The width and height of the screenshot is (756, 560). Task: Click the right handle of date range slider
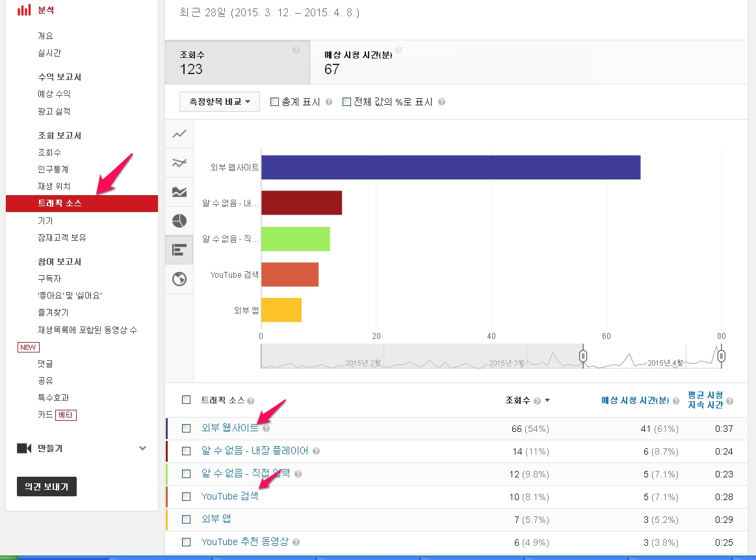(721, 356)
